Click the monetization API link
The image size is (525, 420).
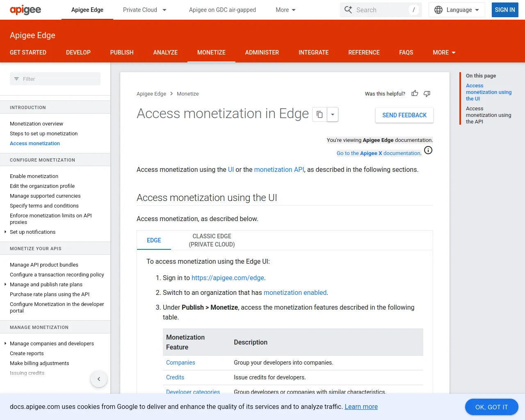tap(279, 169)
